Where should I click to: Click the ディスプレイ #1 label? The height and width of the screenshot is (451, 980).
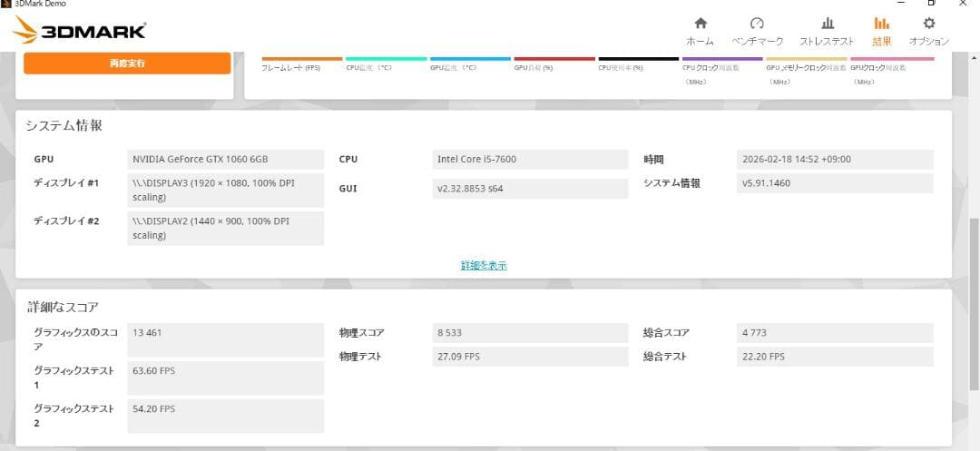tap(66, 183)
